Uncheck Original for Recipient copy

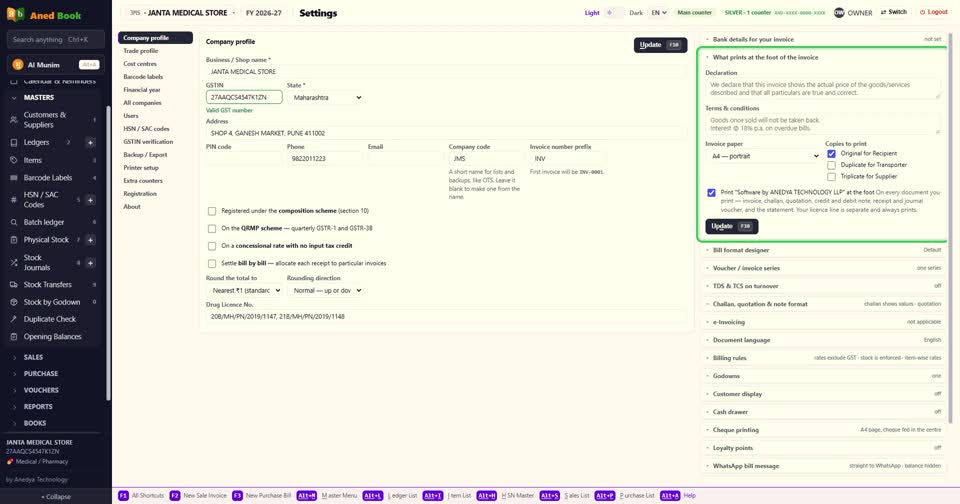[831, 154]
